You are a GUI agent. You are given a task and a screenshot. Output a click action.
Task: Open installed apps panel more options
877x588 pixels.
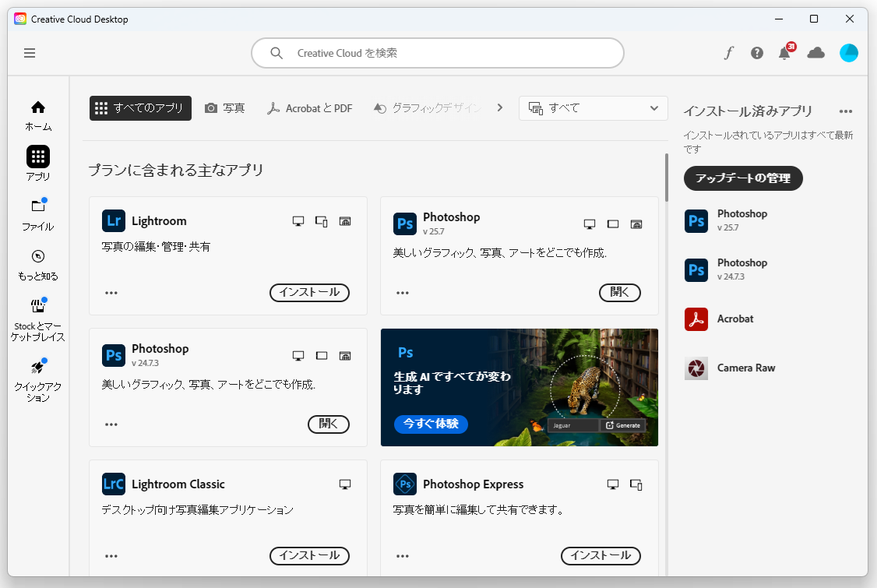pos(846,111)
